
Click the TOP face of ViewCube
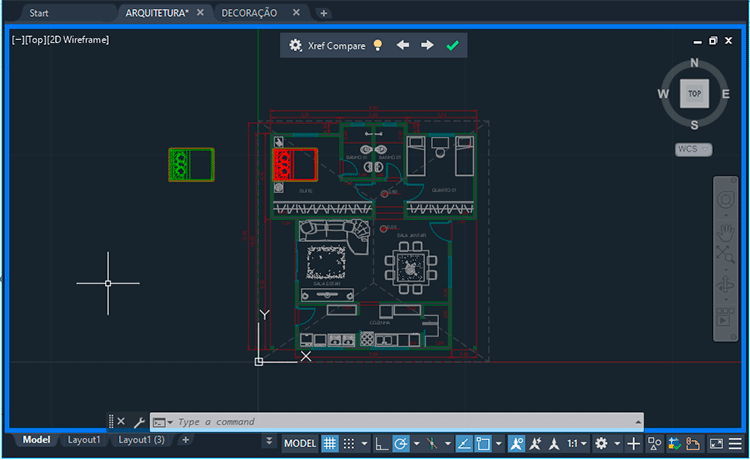(695, 94)
